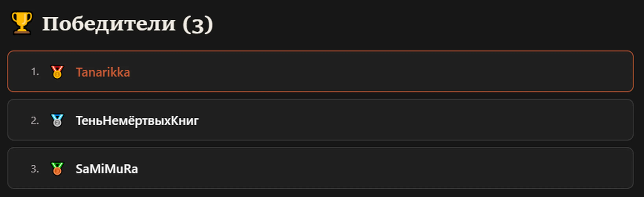644x197 pixels.
Task: Click the rank number 1. label
Action: [35, 72]
